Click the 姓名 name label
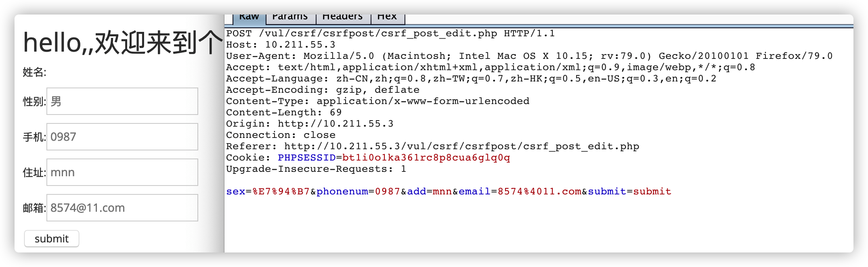 coord(34,72)
